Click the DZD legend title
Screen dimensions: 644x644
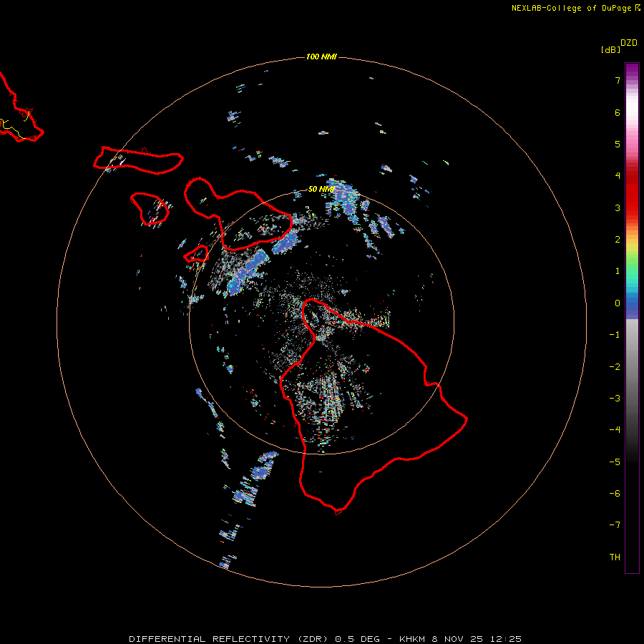pyautogui.click(x=629, y=43)
